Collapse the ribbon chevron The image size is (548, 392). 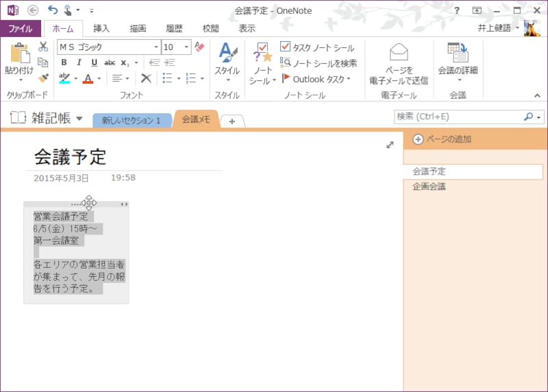tap(537, 95)
